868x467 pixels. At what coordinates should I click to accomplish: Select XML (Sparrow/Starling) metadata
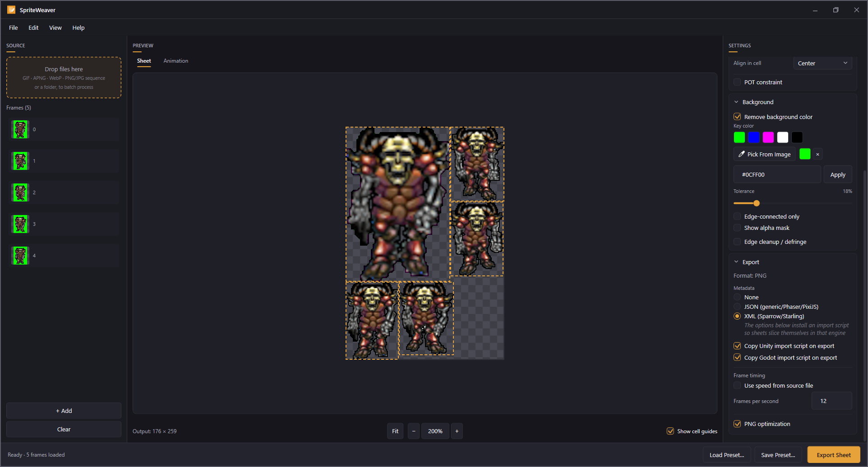737,316
